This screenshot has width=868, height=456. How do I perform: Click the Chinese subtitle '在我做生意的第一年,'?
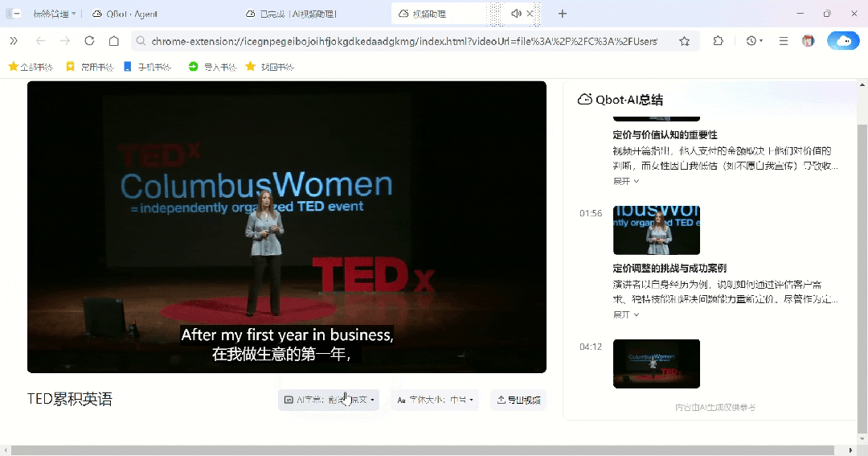(x=281, y=354)
